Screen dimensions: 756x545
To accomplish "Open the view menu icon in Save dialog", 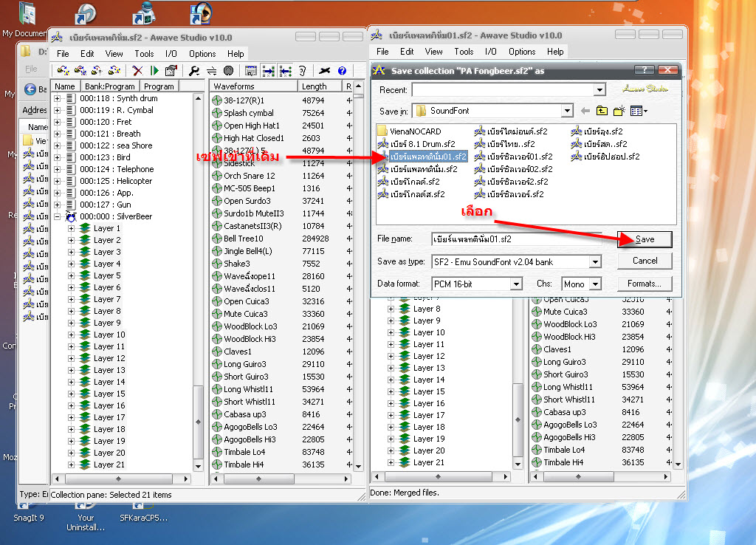I will click(x=639, y=111).
